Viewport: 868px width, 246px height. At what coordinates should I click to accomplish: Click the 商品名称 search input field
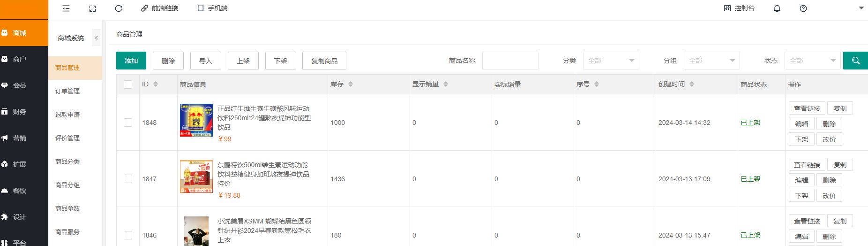[510, 61]
